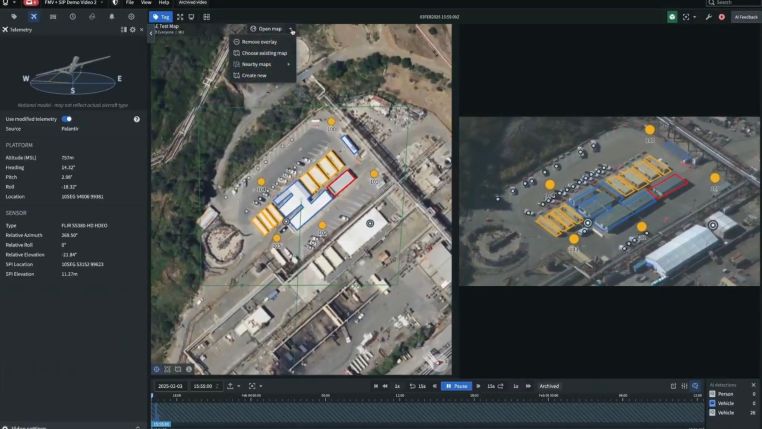Expand the Nearby maps submenu
The width and height of the screenshot is (762, 429).
click(262, 64)
